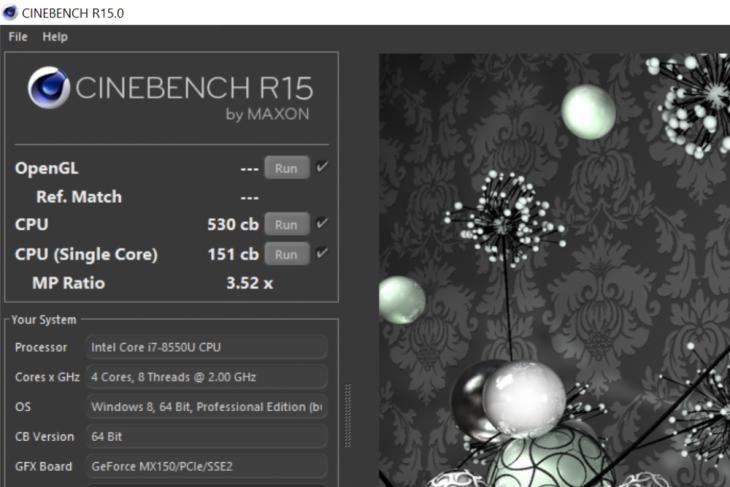Run the CPU (Single Core) benchmark

(x=287, y=254)
